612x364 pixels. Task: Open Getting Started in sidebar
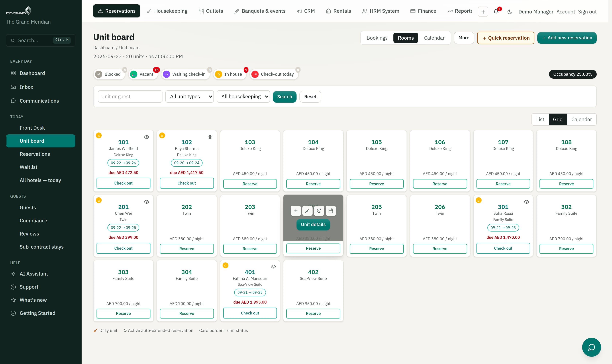tap(41, 313)
